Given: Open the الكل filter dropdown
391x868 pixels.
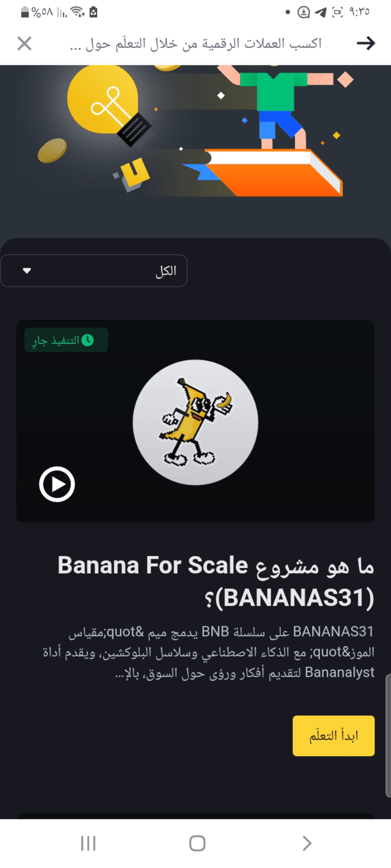Looking at the screenshot, I should 94,271.
